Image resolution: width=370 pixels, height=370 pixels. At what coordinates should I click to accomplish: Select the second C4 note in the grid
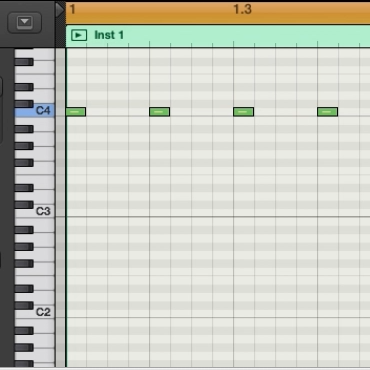[160, 112]
